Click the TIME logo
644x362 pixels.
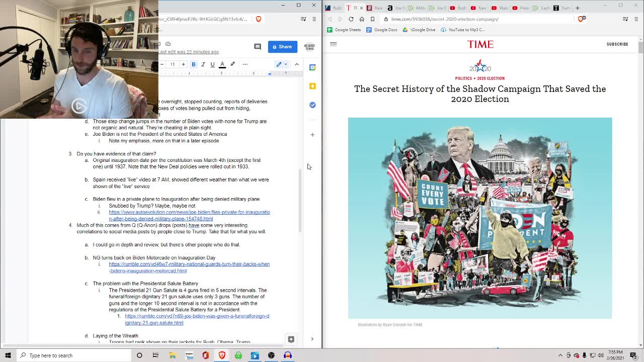coord(480,44)
